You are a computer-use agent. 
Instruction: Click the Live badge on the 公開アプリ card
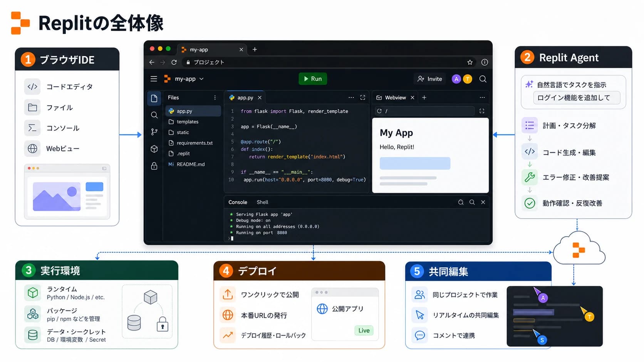(x=364, y=330)
